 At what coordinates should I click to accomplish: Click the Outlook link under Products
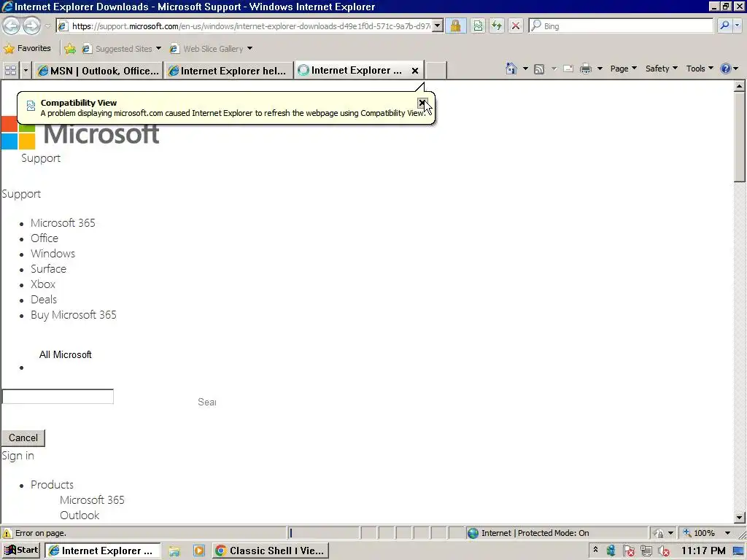[80, 516]
